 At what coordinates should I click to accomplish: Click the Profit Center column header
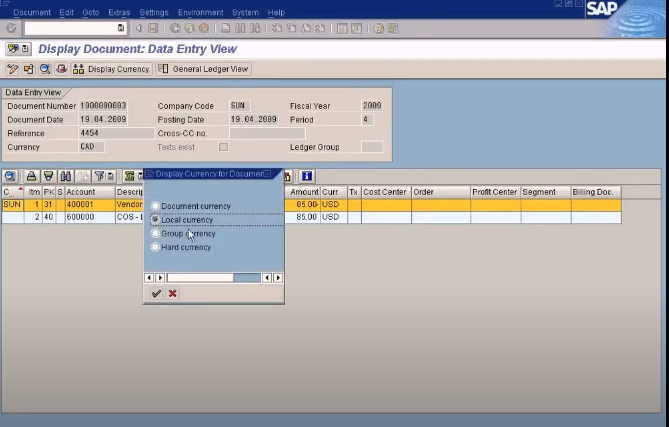[495, 192]
